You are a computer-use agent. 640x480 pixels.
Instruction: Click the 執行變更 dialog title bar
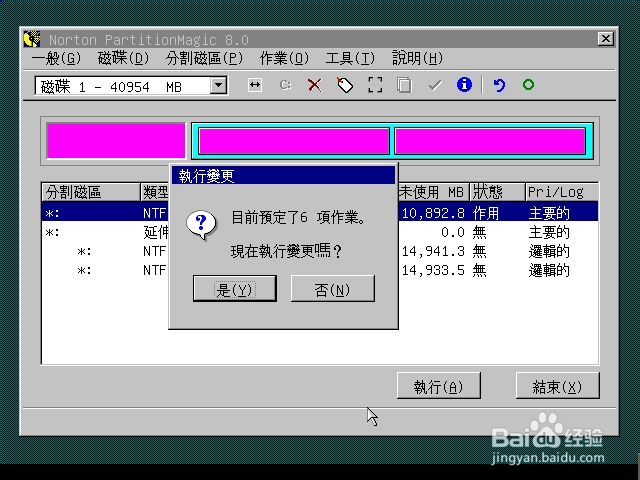pos(283,176)
